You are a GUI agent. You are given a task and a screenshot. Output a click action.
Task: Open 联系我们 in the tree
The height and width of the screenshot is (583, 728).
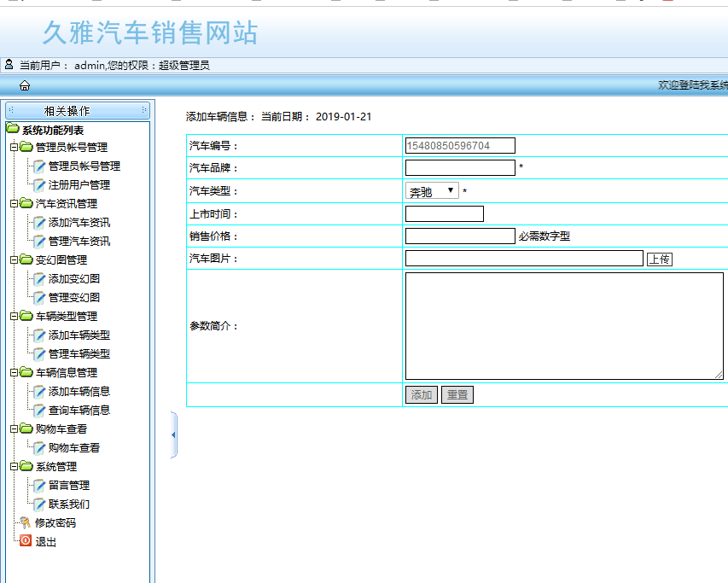coord(69,504)
